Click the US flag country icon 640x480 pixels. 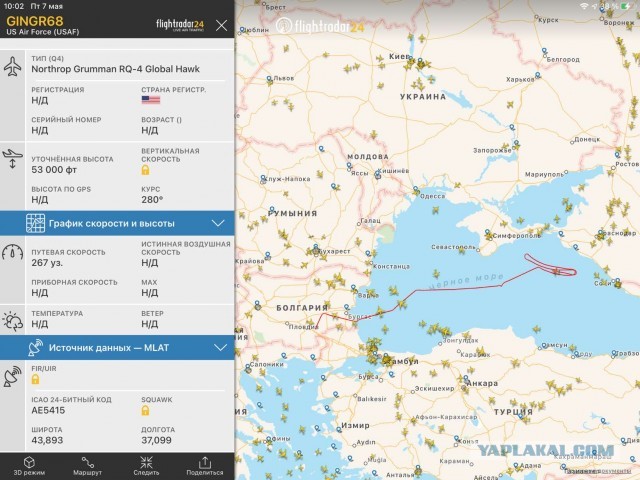(x=151, y=100)
